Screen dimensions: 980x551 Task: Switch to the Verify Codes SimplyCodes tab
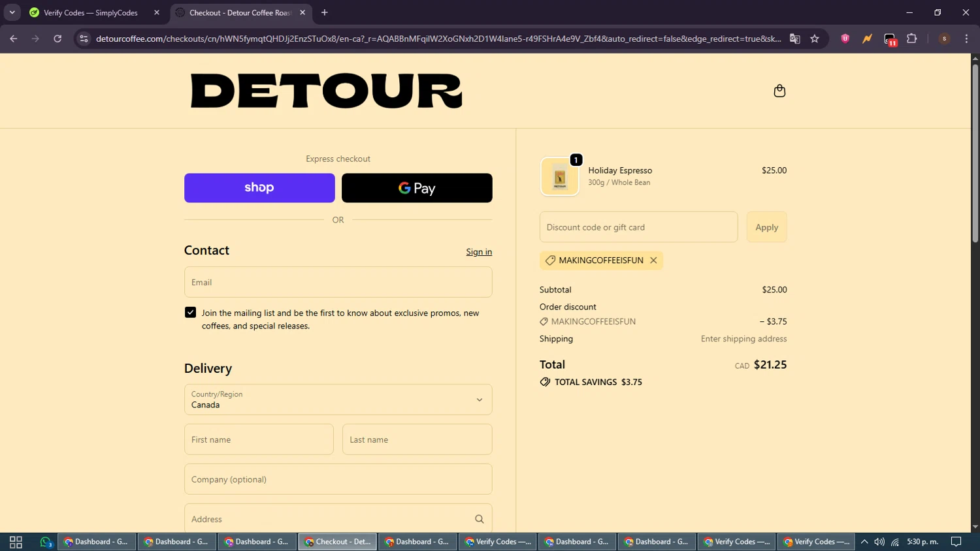[x=91, y=12]
